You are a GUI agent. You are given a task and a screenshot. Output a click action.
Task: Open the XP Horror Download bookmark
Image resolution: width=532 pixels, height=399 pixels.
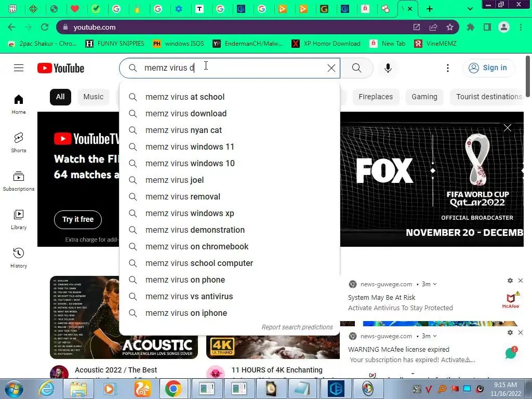[x=326, y=44]
